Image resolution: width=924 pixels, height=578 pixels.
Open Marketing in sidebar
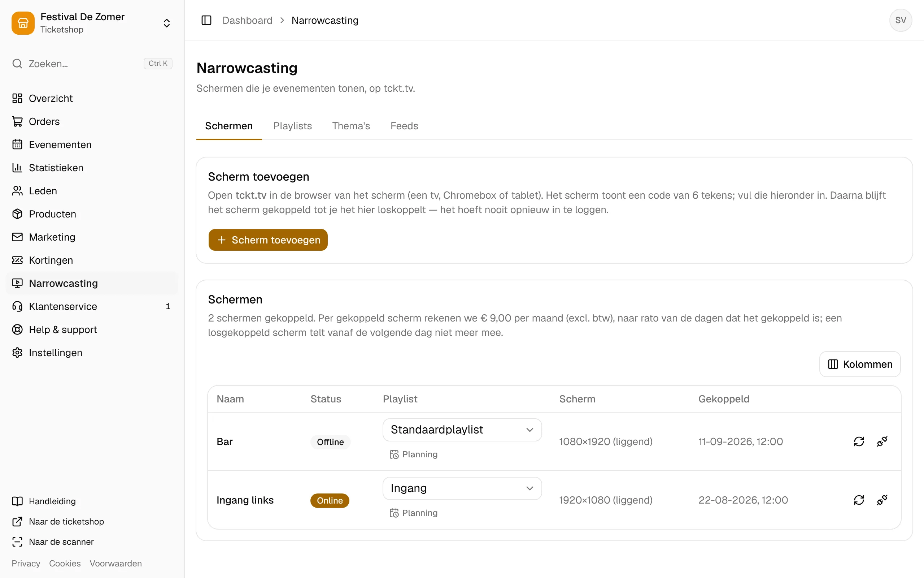[92, 237]
